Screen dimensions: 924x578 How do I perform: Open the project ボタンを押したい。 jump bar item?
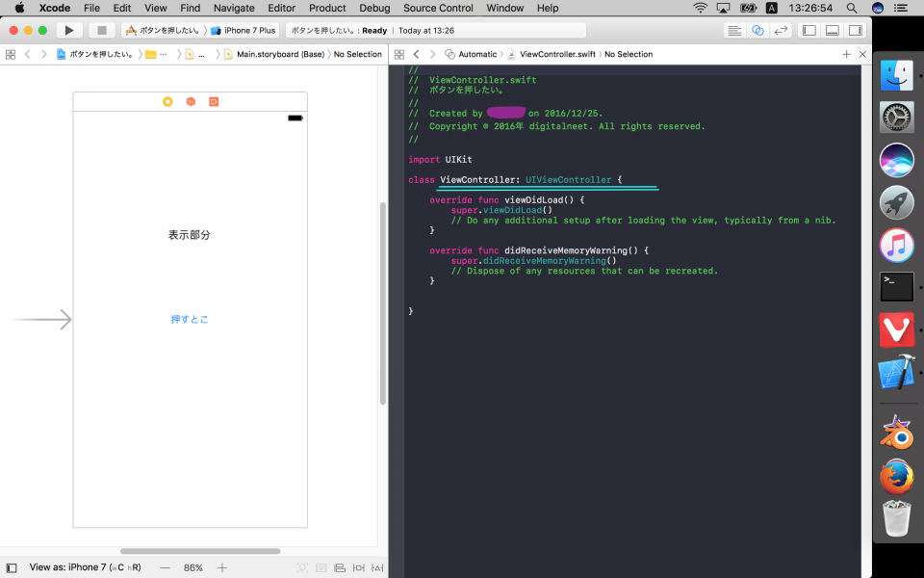click(x=95, y=54)
